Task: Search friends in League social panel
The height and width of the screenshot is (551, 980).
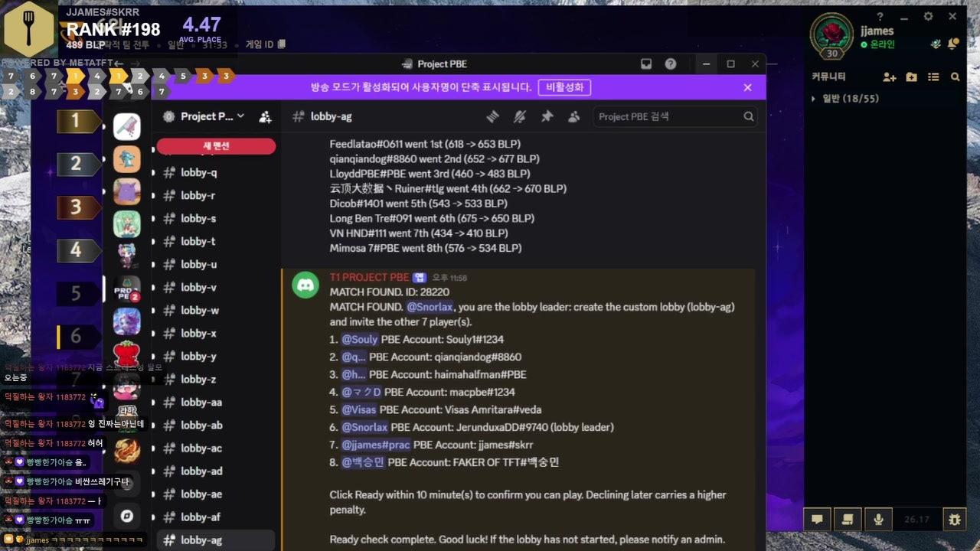Action: 955,77
